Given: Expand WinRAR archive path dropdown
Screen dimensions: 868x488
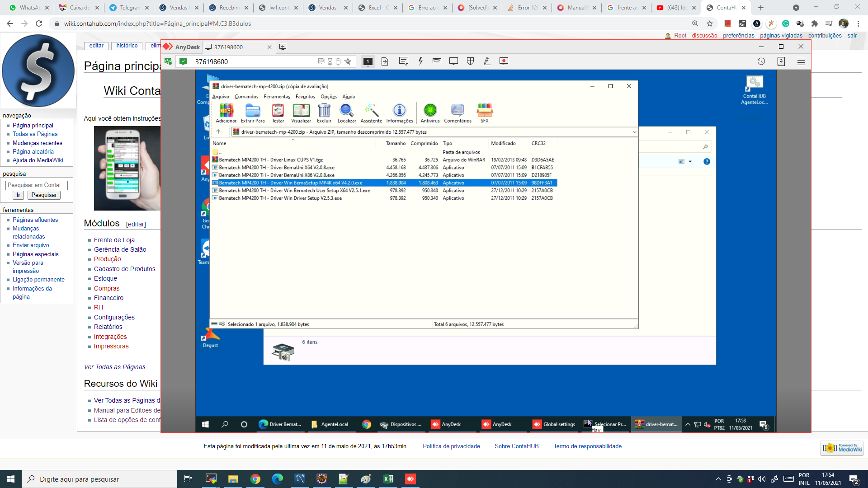Looking at the screenshot, I should point(634,132).
